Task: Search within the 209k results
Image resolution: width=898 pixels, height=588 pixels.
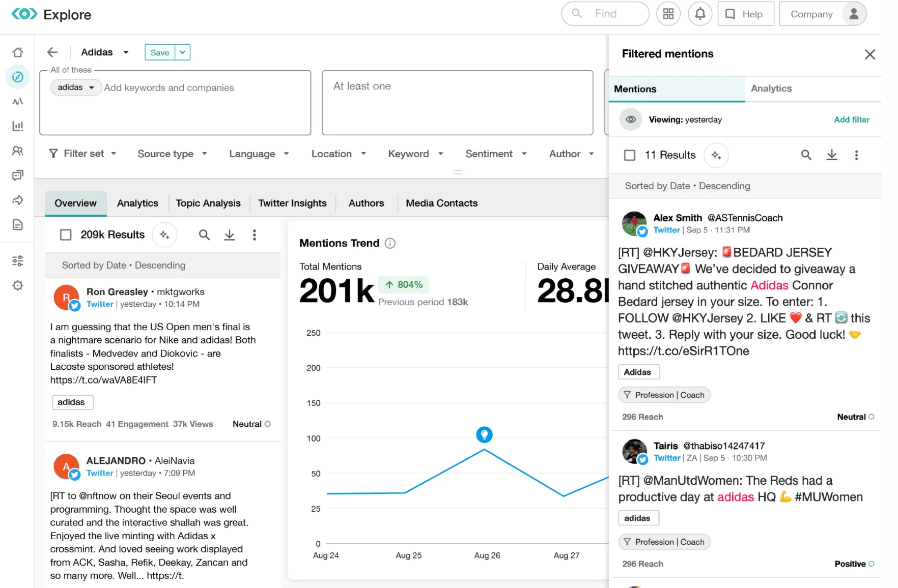Action: point(204,234)
